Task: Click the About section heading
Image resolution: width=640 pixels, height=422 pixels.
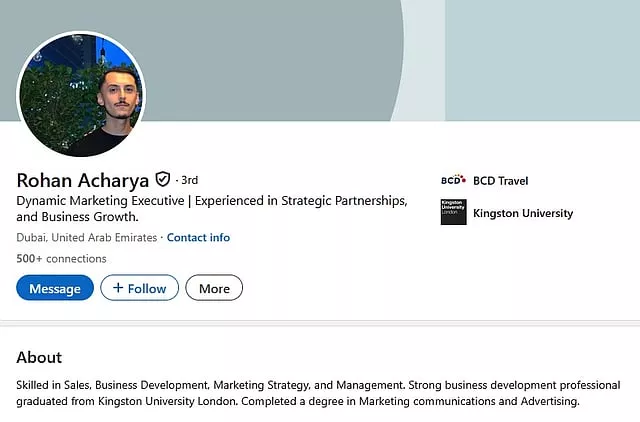Action: [x=39, y=357]
